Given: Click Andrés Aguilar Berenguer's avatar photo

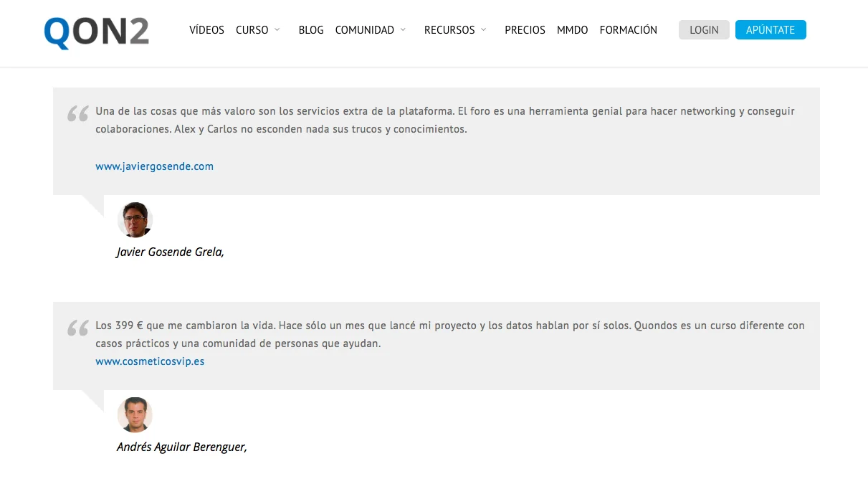Looking at the screenshot, I should point(135,415).
